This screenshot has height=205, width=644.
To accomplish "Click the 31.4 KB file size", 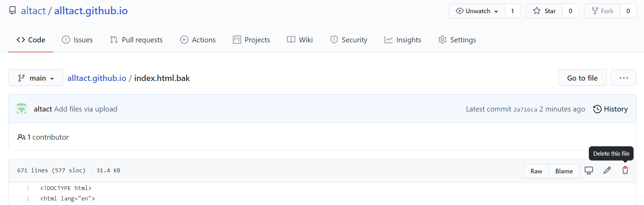I will 108,170.
